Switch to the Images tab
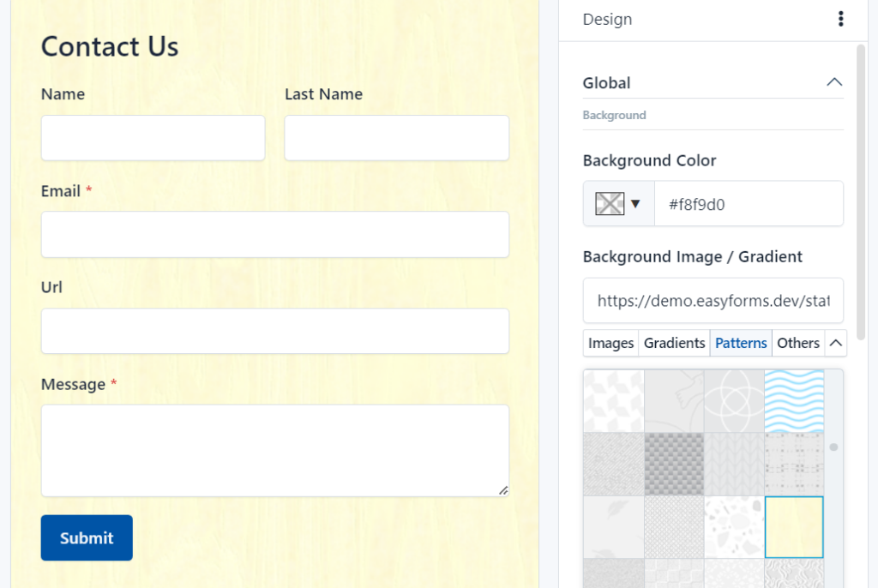This screenshot has width=878, height=588. [610, 343]
